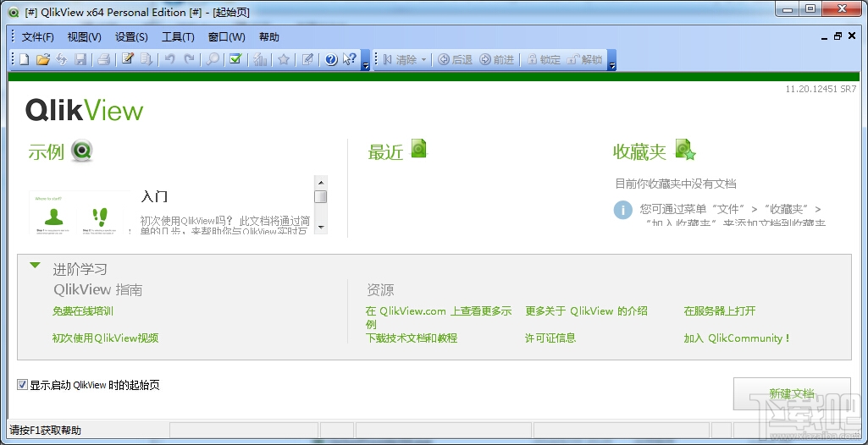Click the Print toolbar icon

[x=103, y=60]
